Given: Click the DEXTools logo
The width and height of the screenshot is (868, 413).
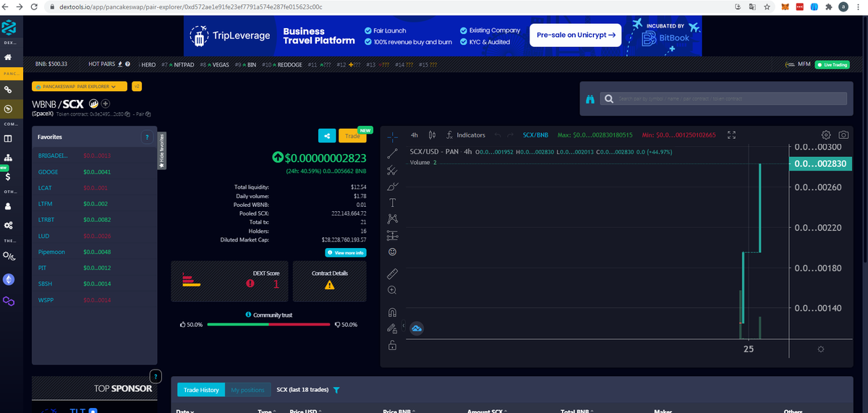Looking at the screenshot, I should coord(9,28).
